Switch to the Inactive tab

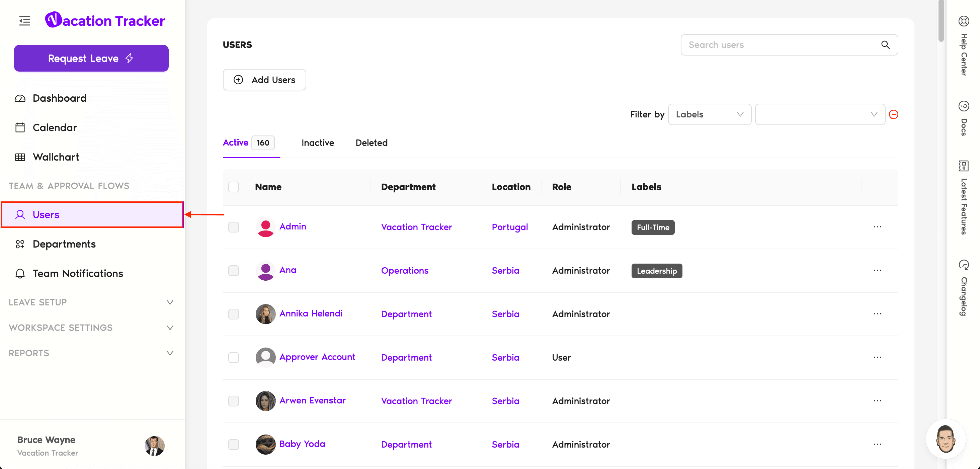pyautogui.click(x=318, y=143)
